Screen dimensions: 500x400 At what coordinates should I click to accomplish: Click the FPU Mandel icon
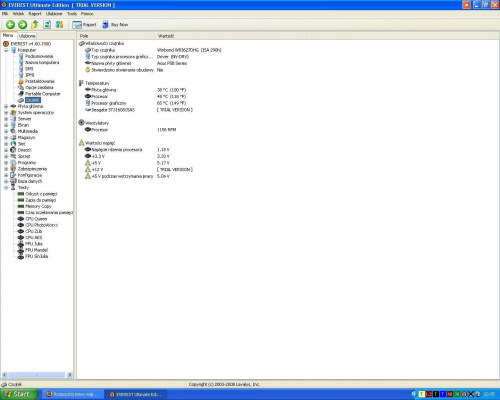21,250
